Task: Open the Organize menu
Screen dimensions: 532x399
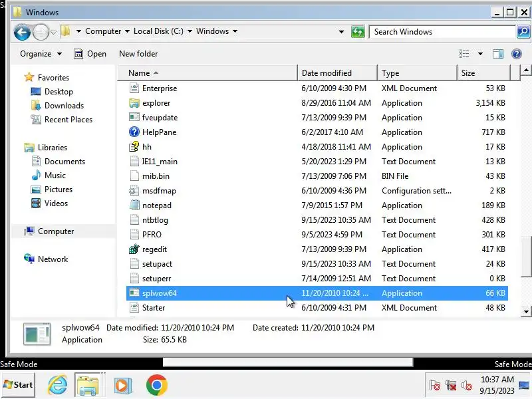Action: click(41, 54)
